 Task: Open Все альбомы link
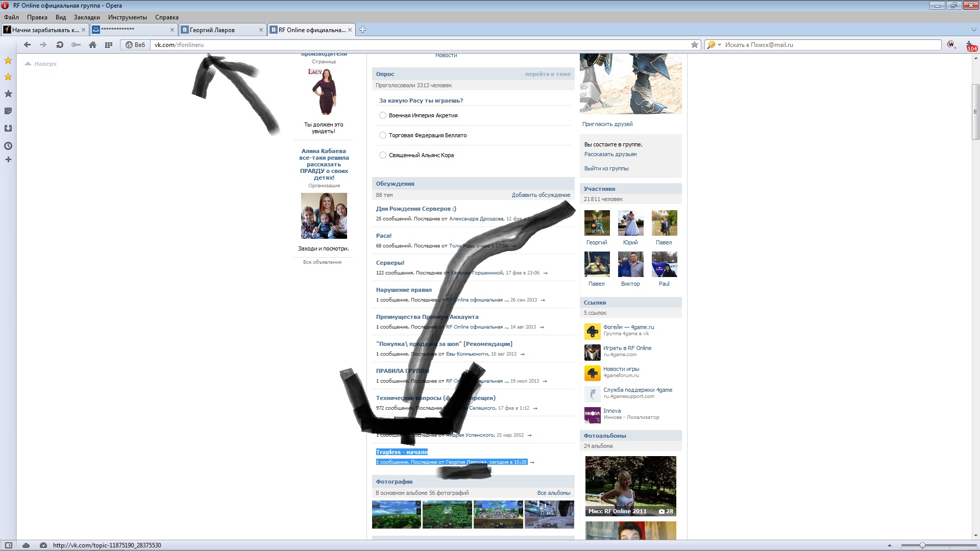coord(554,493)
